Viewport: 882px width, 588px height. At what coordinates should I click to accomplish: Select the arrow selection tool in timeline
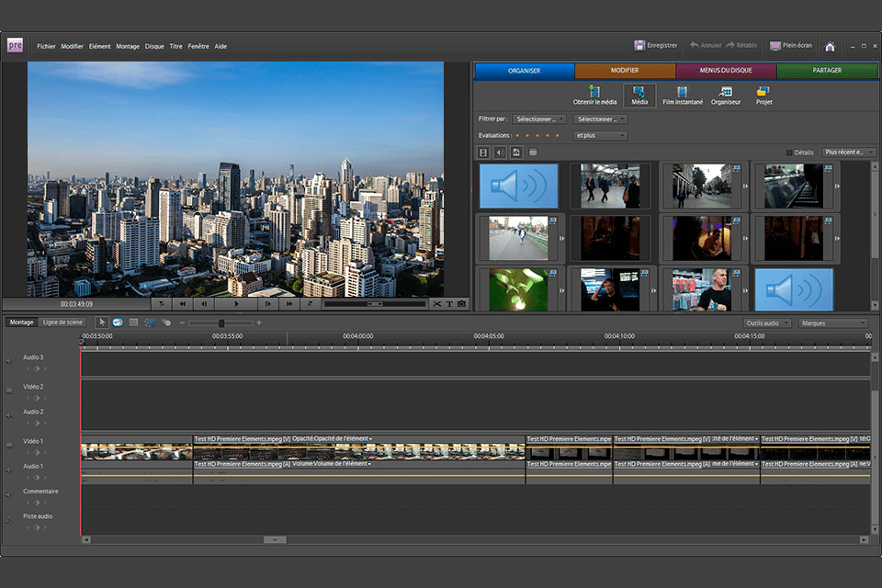click(x=102, y=322)
